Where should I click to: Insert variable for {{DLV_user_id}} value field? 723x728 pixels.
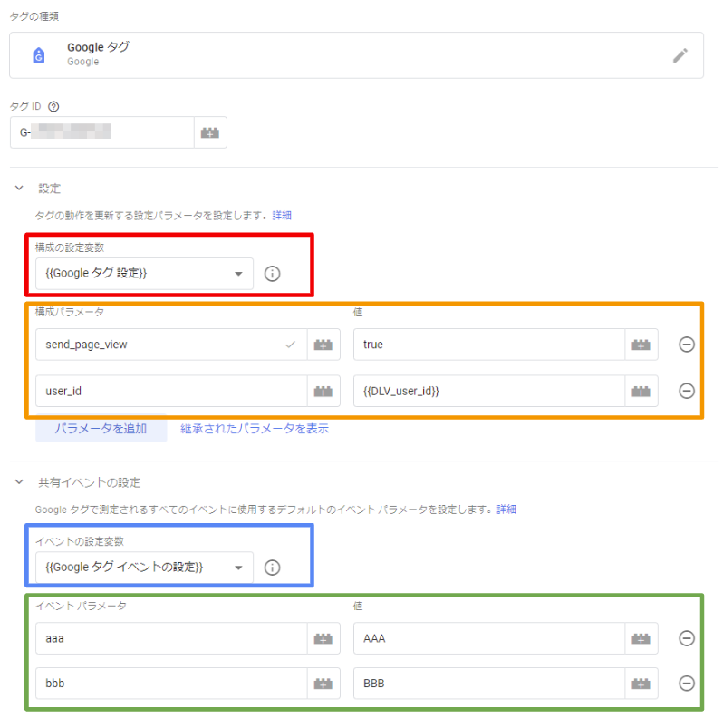[x=641, y=391]
